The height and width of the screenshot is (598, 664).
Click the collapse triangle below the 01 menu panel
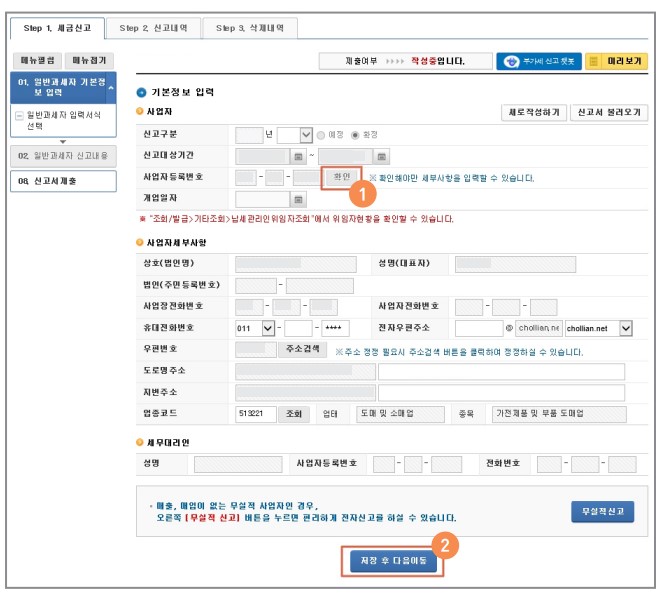coord(63,141)
